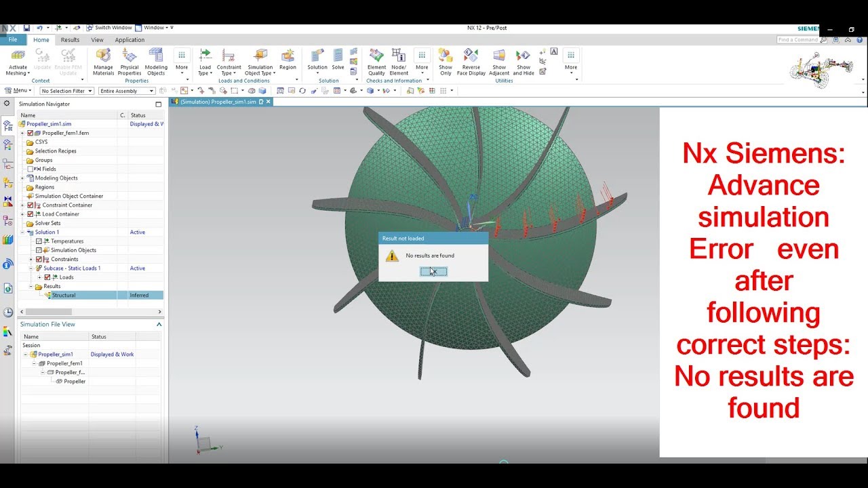
Task: Switch to the View ribbon tab
Action: pos(98,40)
